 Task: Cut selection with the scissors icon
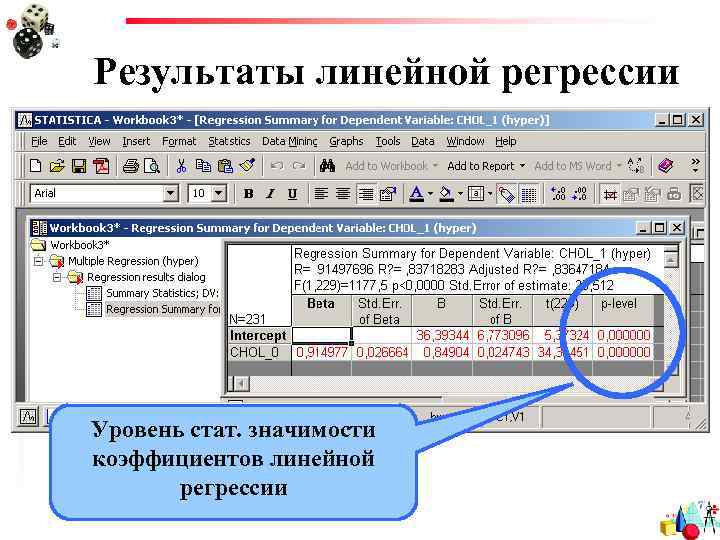coord(182,166)
